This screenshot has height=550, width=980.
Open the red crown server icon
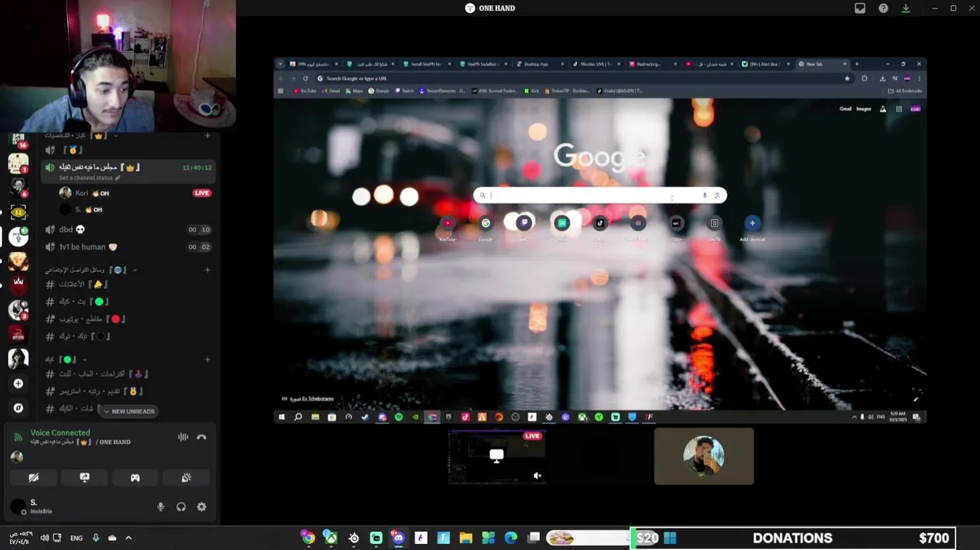[x=18, y=285]
